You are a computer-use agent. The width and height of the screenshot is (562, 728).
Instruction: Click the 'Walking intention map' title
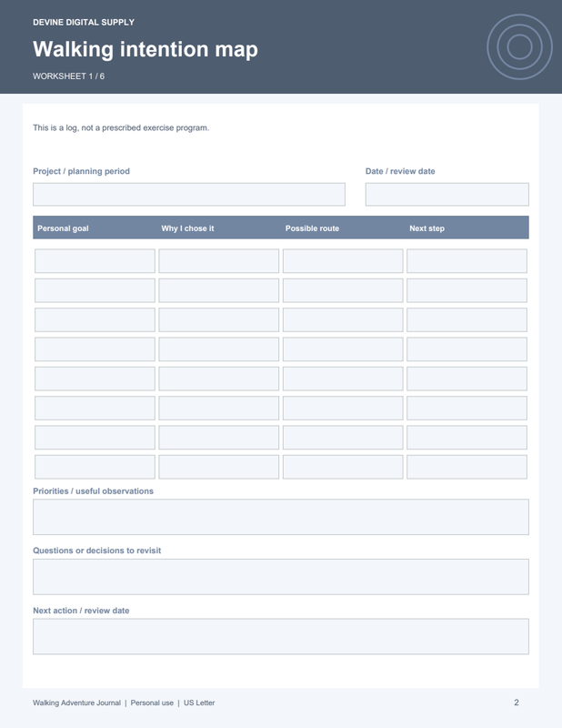(x=146, y=49)
